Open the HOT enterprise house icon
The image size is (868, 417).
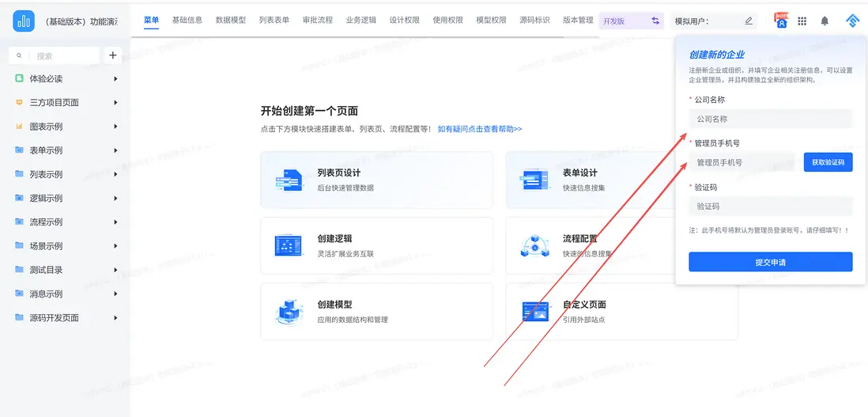pyautogui.click(x=782, y=21)
